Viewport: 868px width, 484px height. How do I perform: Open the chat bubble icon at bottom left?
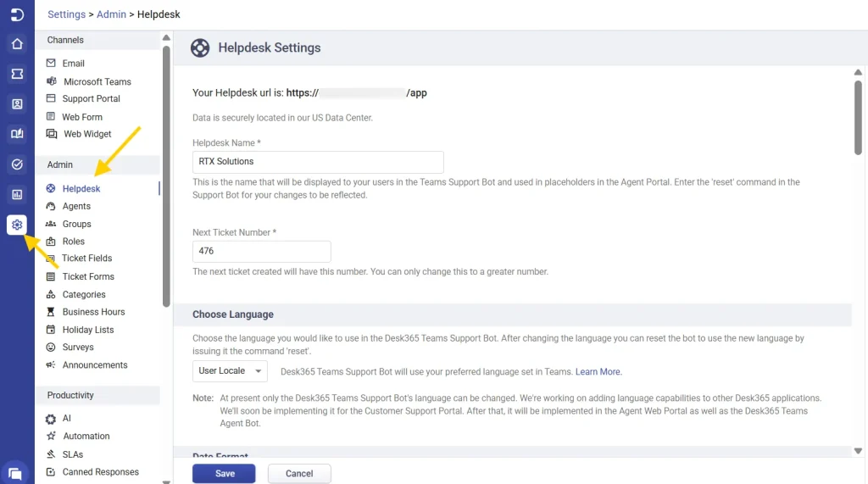click(14, 473)
